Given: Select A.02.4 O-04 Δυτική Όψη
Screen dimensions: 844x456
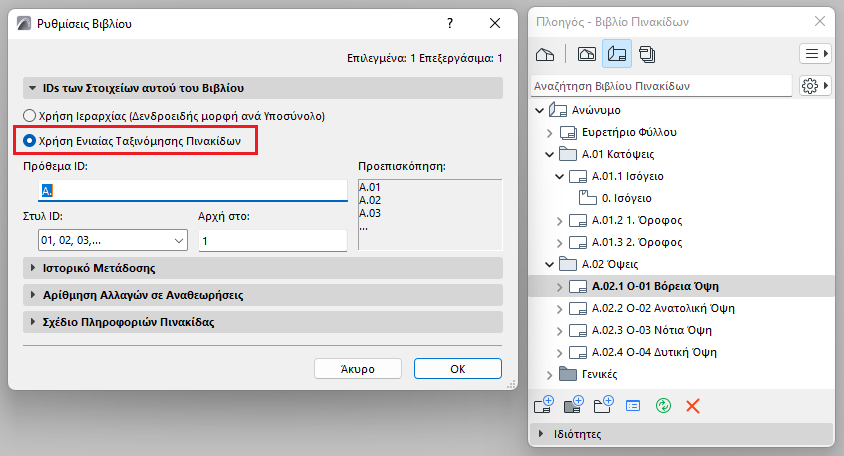Looking at the screenshot, I should click(x=654, y=352).
